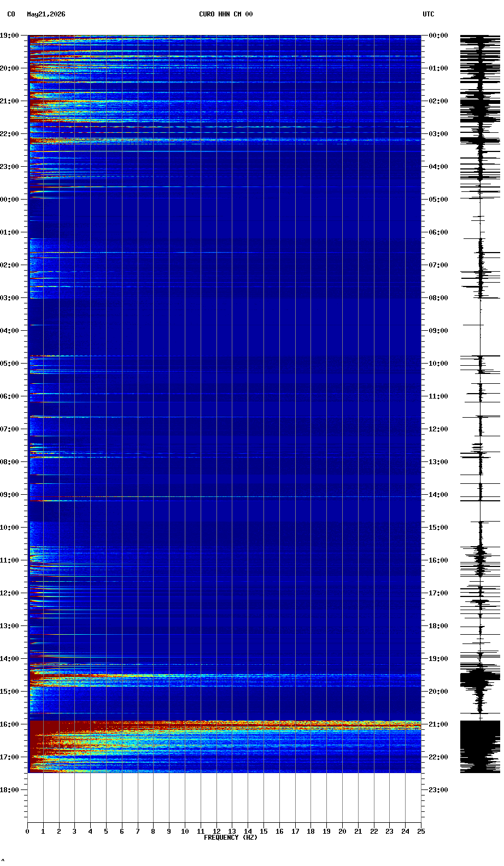
Task: Select the 12 Hz frequency axis tick
Action: click(x=216, y=832)
